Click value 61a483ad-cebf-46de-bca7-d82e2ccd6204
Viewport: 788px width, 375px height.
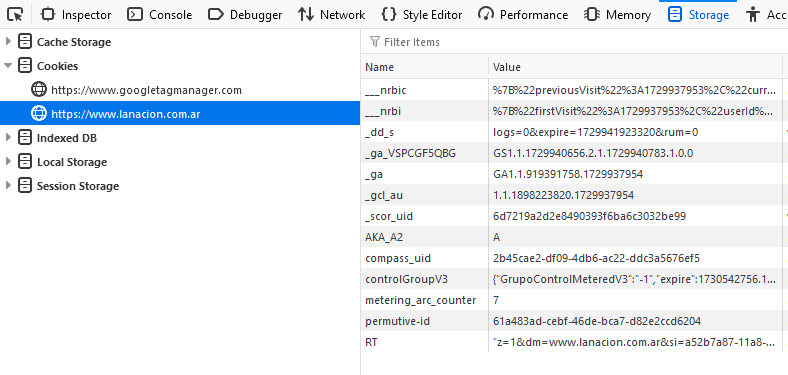pos(597,321)
